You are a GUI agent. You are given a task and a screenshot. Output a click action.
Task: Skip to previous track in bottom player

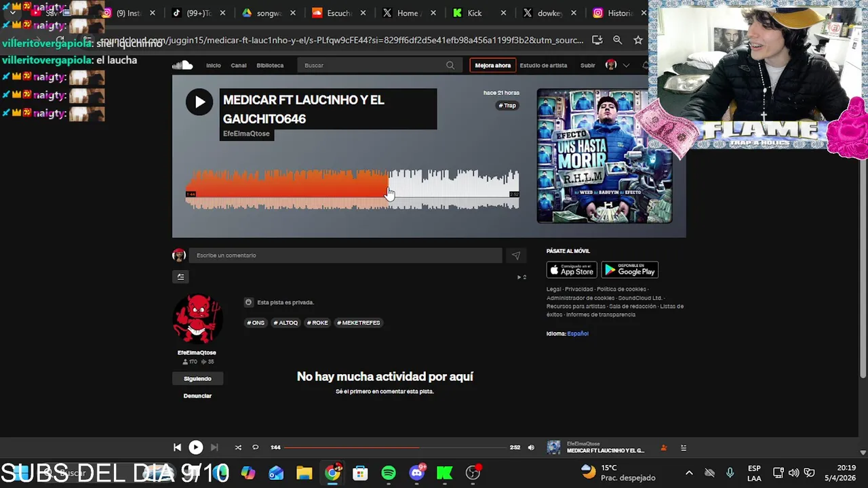click(177, 447)
